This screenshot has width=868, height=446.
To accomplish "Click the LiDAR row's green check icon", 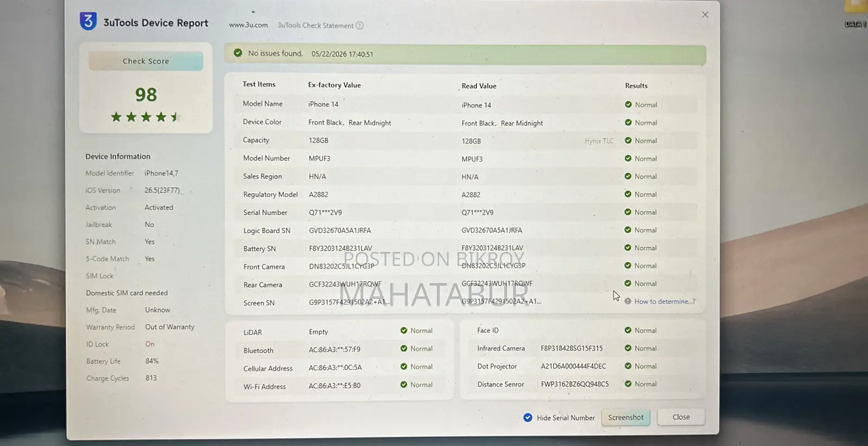I will pos(404,330).
